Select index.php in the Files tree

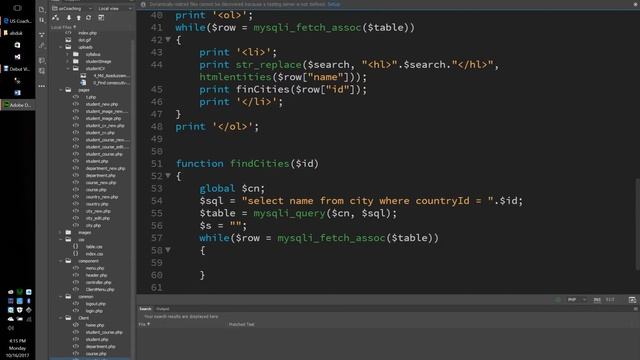[x=87, y=33]
